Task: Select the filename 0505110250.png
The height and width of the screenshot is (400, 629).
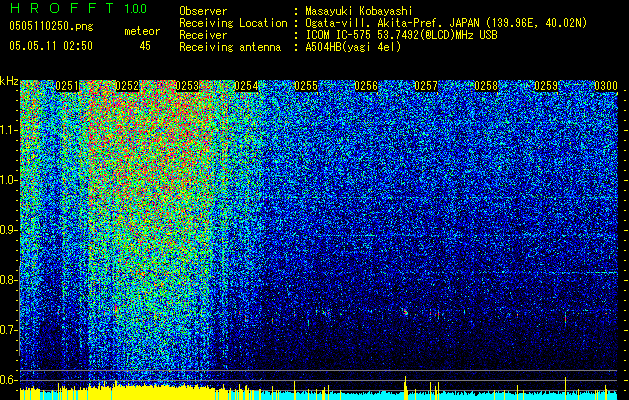Action: click(51, 26)
